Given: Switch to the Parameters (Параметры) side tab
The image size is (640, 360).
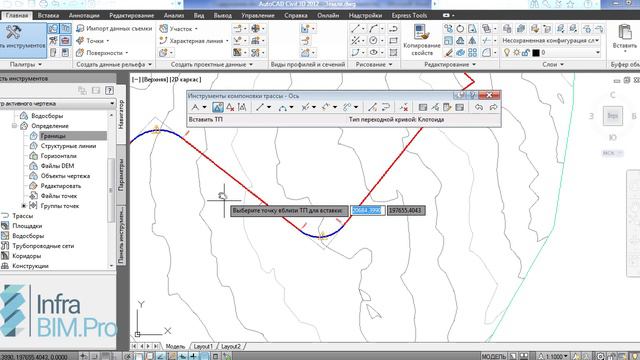Looking at the screenshot, I should (121, 175).
